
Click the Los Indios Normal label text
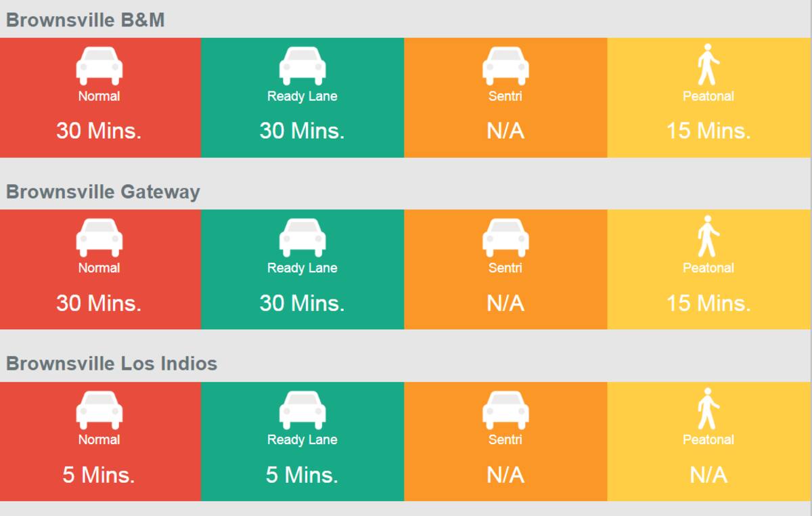pyautogui.click(x=99, y=439)
